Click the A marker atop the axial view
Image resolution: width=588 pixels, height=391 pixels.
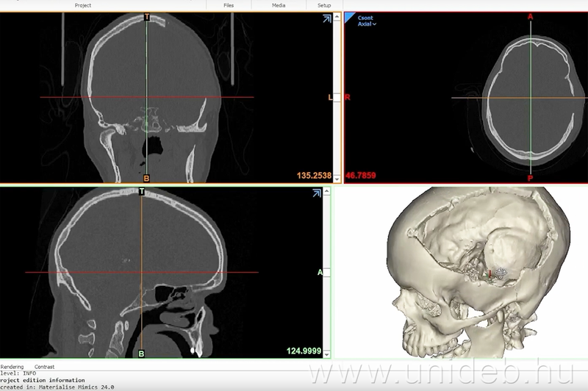click(530, 16)
